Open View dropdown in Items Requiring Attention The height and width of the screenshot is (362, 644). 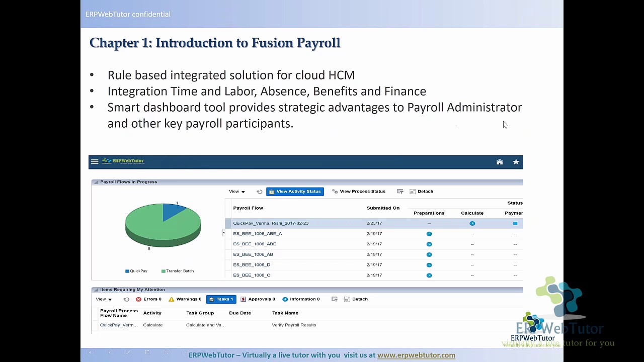pos(104,299)
